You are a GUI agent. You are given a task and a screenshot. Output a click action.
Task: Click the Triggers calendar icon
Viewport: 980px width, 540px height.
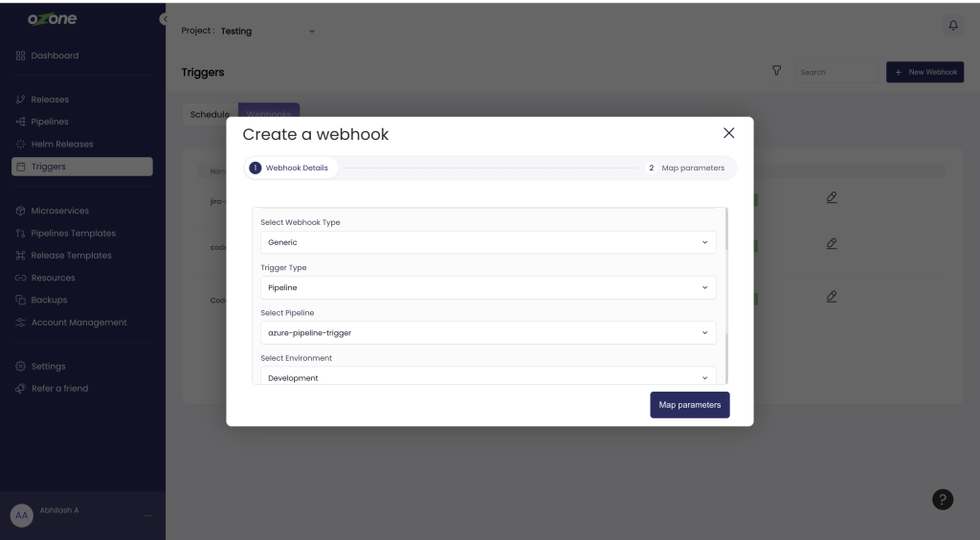(x=21, y=167)
